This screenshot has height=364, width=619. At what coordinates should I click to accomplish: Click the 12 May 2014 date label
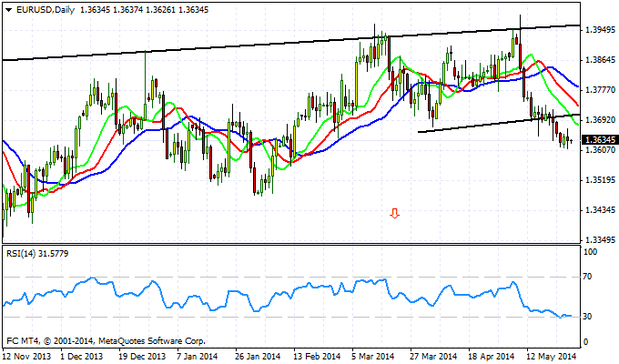[x=551, y=357]
